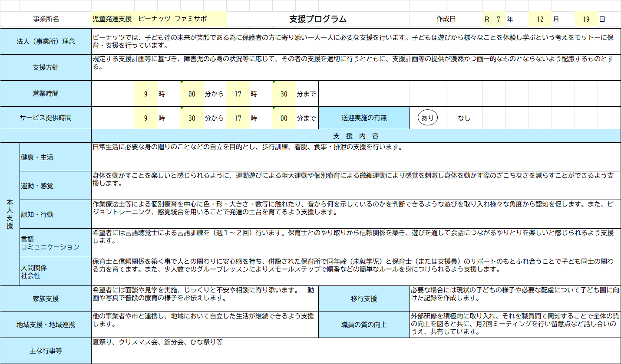Click the 主な行事等 events text cell
Image resolution: width=621 pixels, height=364 pixels.
tap(355, 351)
